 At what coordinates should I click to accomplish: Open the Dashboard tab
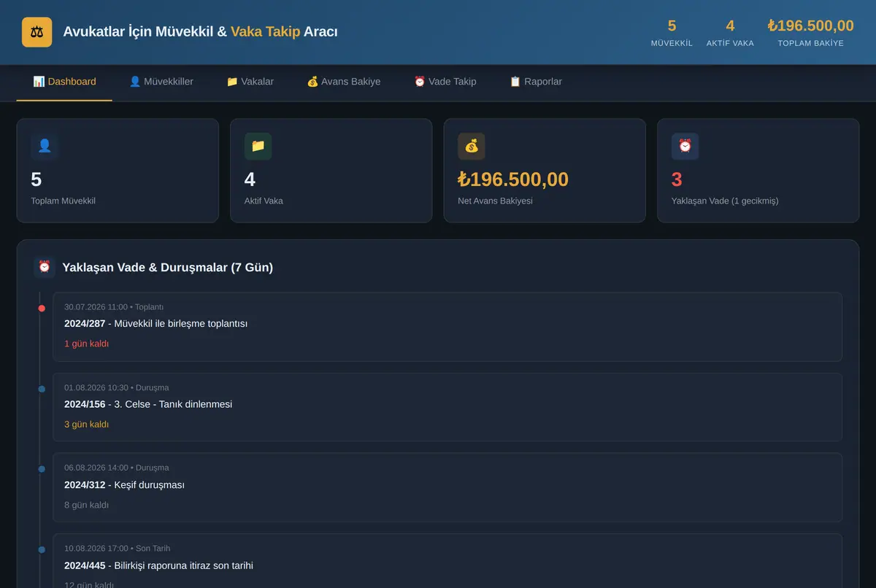tap(64, 82)
